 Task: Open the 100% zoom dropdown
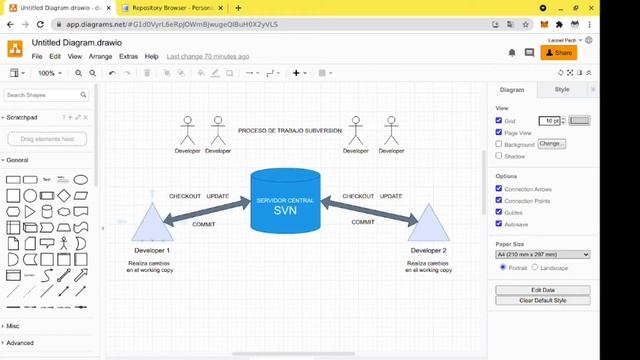click(x=49, y=73)
